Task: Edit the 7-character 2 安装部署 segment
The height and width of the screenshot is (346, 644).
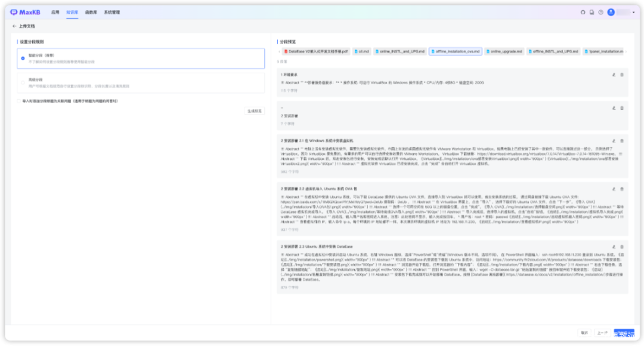Action: coord(614,108)
